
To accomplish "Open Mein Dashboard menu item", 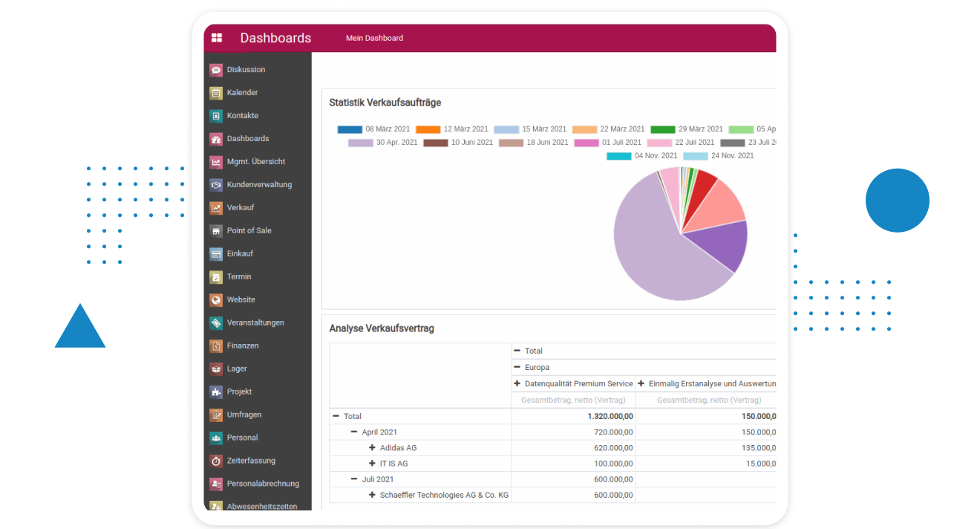I will 374,38.
